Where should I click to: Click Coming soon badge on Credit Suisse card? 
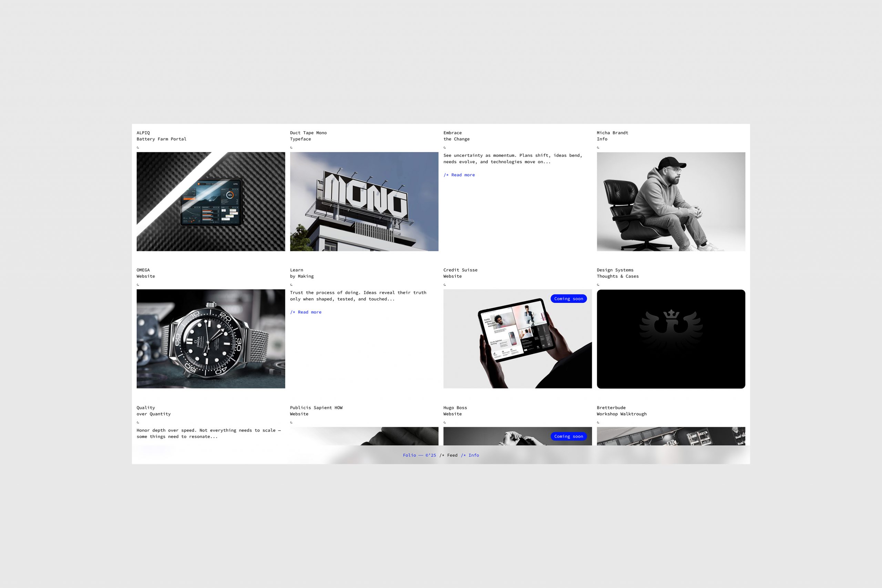point(568,299)
